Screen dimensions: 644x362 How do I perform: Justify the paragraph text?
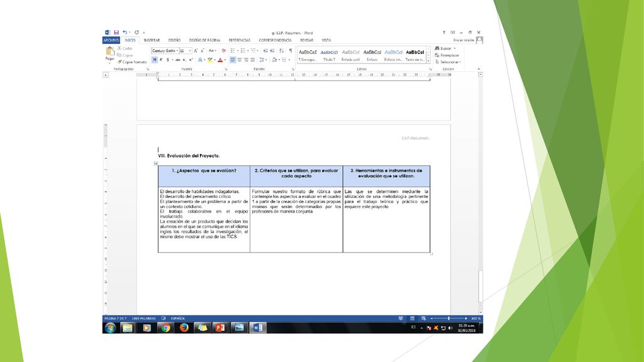point(253,60)
